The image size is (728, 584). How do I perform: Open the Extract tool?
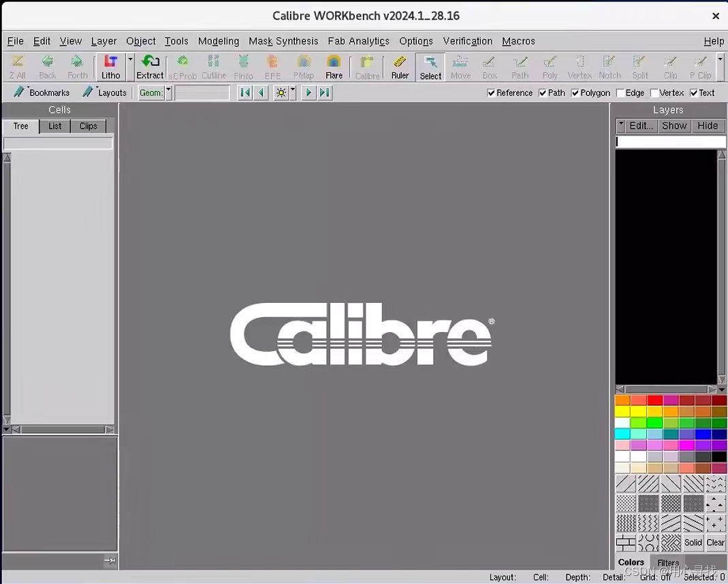[150, 67]
